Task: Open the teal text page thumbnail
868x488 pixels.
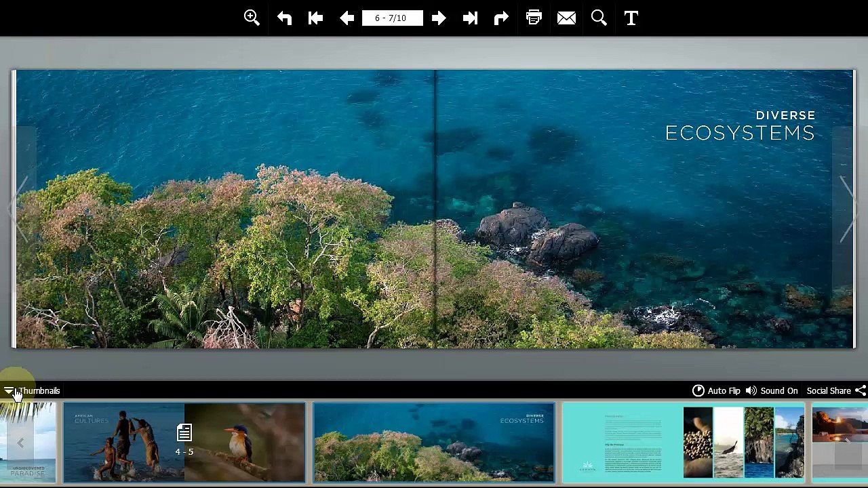Action: point(684,443)
